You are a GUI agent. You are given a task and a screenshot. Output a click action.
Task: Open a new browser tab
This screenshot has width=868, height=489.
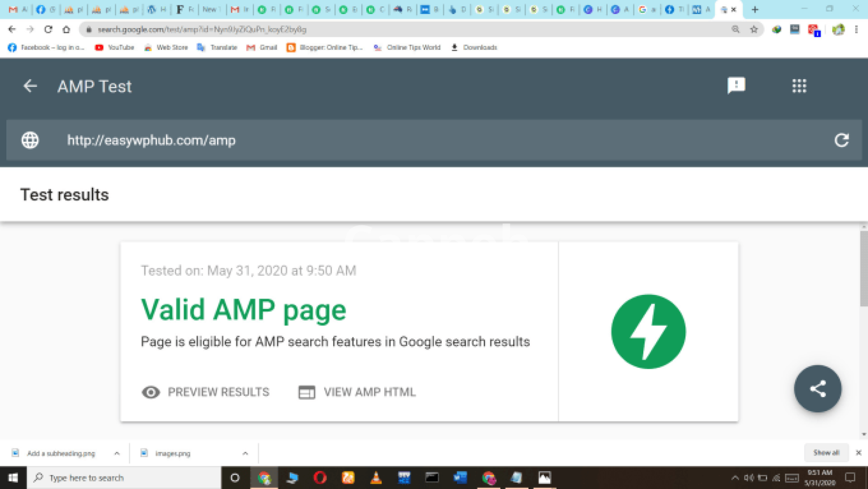tap(755, 9)
